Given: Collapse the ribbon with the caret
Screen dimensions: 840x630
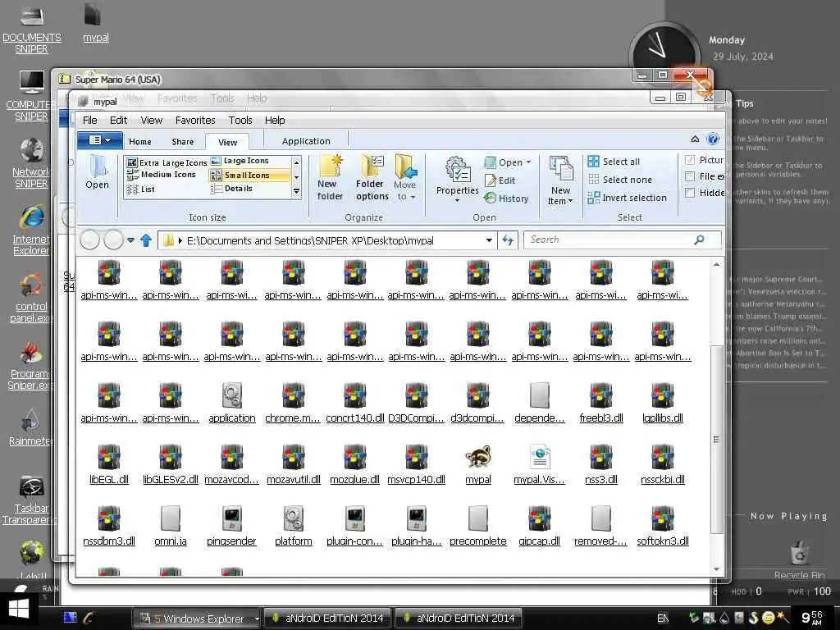Looking at the screenshot, I should coord(695,139).
